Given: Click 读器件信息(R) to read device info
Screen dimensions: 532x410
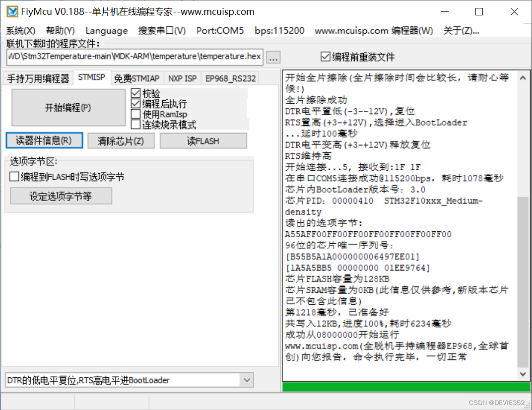Looking at the screenshot, I should tap(44, 140).
